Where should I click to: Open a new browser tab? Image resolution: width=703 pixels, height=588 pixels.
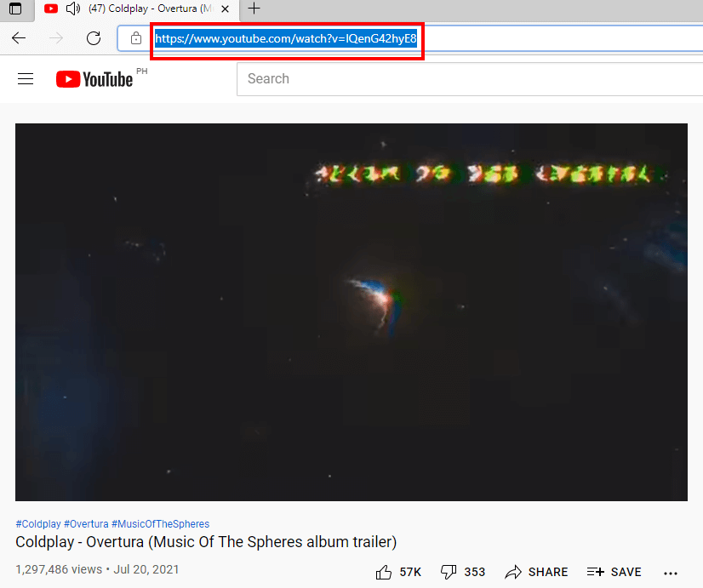(x=254, y=8)
